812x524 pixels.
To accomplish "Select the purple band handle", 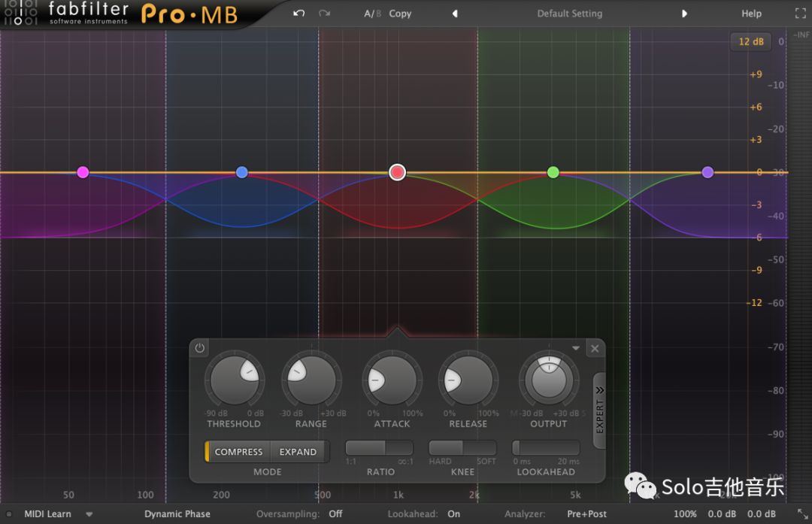I will click(x=707, y=172).
